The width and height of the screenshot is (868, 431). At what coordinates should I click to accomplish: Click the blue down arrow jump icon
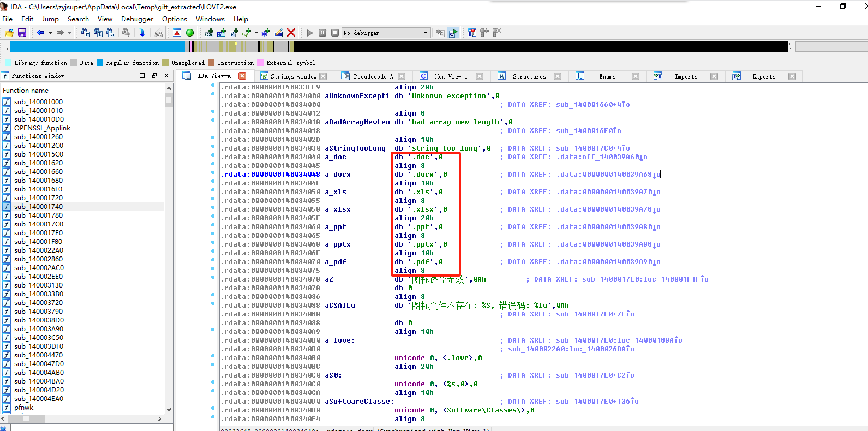142,33
